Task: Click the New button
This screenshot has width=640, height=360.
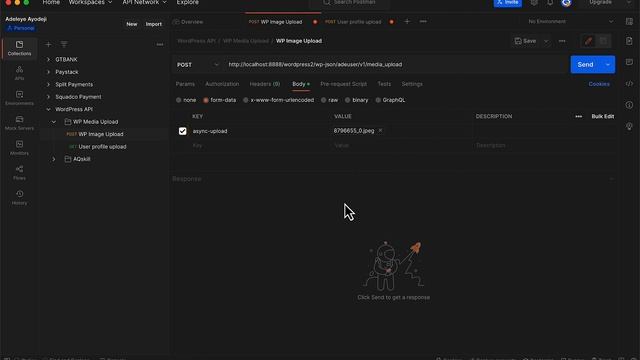Action: pyautogui.click(x=131, y=24)
